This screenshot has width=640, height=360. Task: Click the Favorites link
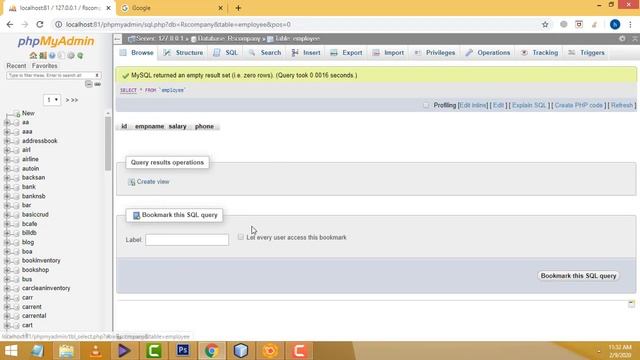coord(44,66)
